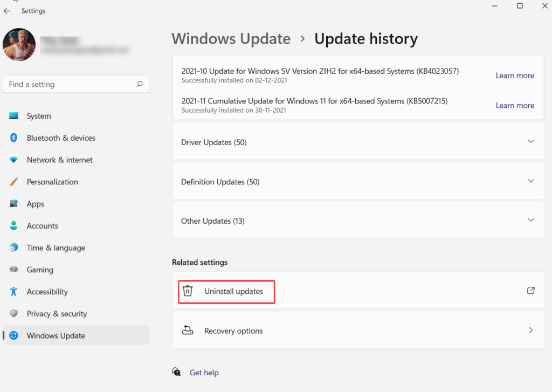This screenshot has height=392, width=552.
Task: Select Windows Update label in sidebar
Action: click(56, 335)
